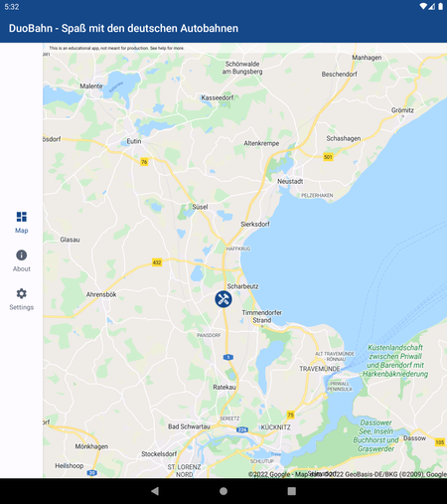Image resolution: width=447 pixels, height=504 pixels.
Task: Open the Map navigation icon
Action: click(22, 217)
